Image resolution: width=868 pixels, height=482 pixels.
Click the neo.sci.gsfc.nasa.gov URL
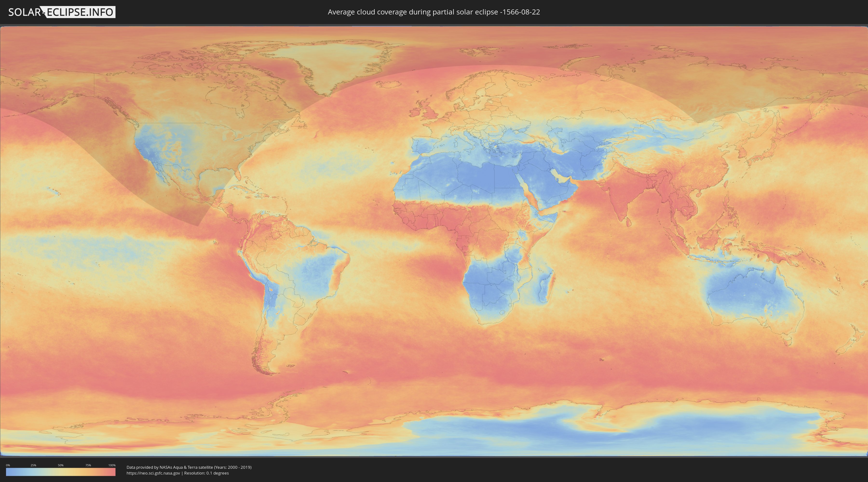click(x=153, y=473)
